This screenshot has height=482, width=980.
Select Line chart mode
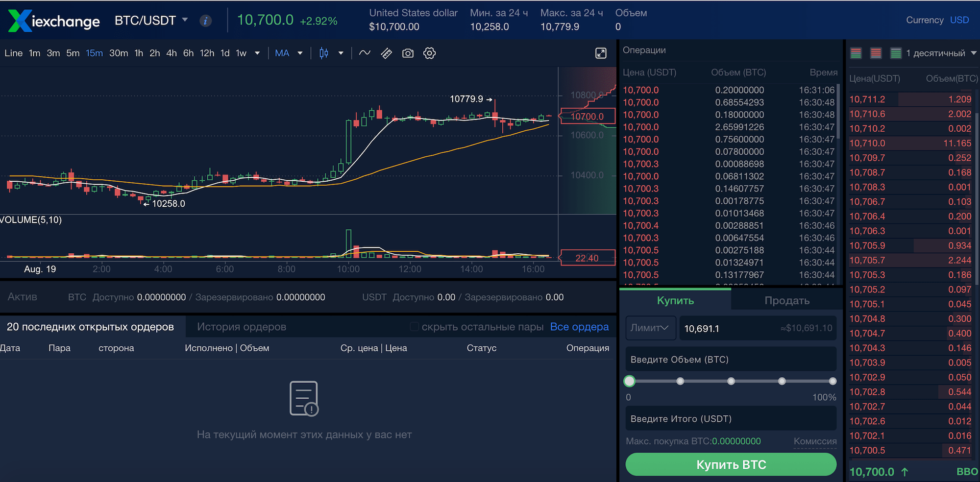click(13, 53)
